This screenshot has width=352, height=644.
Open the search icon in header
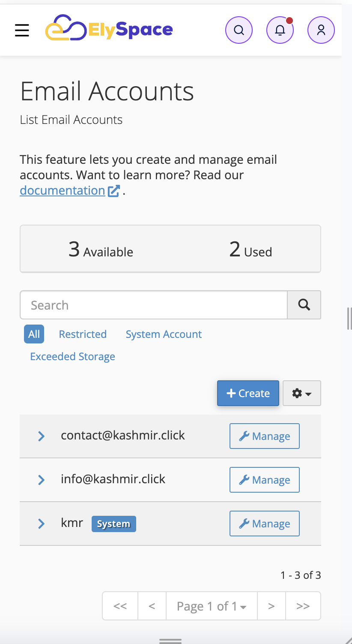click(x=239, y=30)
